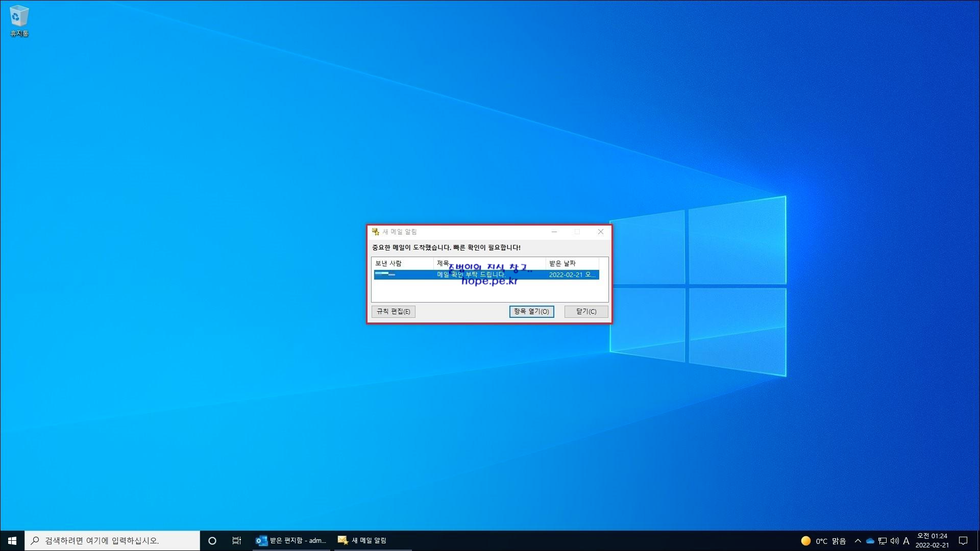Viewport: 980px width, 551px height.
Task: Toggle the IME input mode 'A' indicator
Action: (906, 541)
